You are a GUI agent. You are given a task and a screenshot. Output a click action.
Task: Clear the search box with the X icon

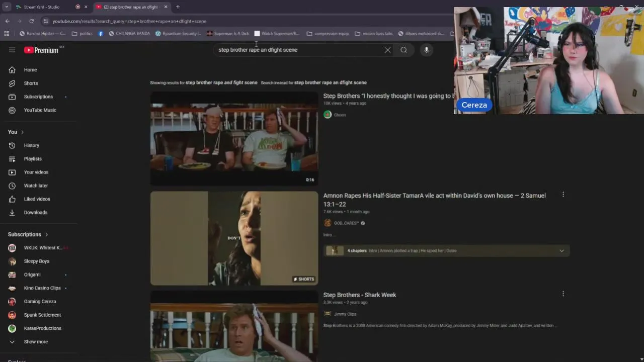pos(387,50)
